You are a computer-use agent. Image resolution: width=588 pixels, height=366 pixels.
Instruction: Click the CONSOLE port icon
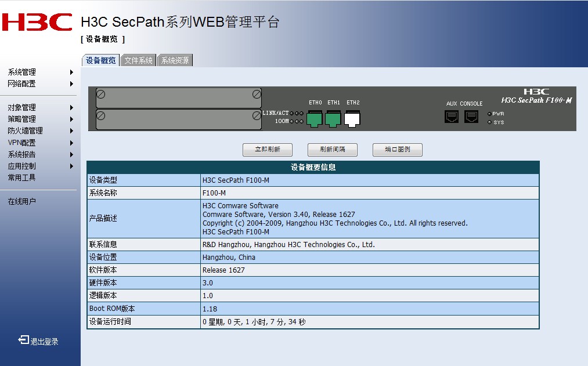tap(471, 117)
